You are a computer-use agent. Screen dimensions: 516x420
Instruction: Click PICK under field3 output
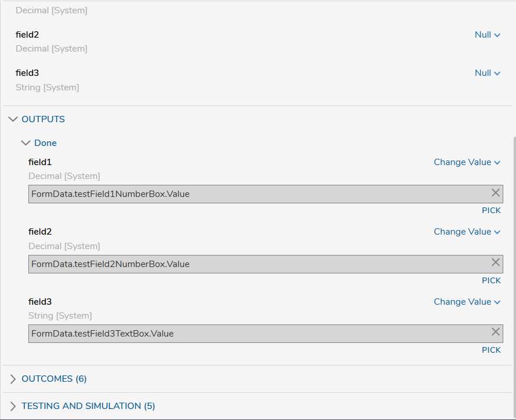pyautogui.click(x=491, y=350)
